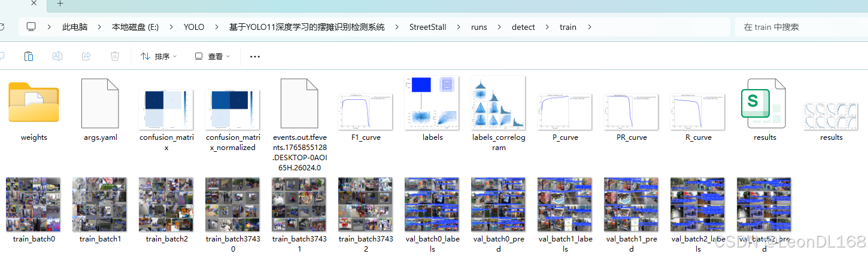The height and width of the screenshot is (257, 868).
Task: Open a new tab with plus button
Action: 60,4
